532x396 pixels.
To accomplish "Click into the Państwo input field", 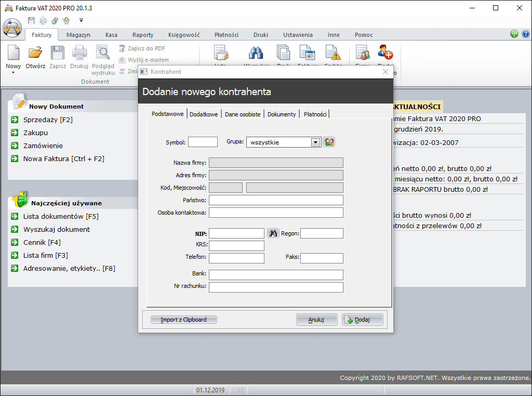I will [x=276, y=200].
